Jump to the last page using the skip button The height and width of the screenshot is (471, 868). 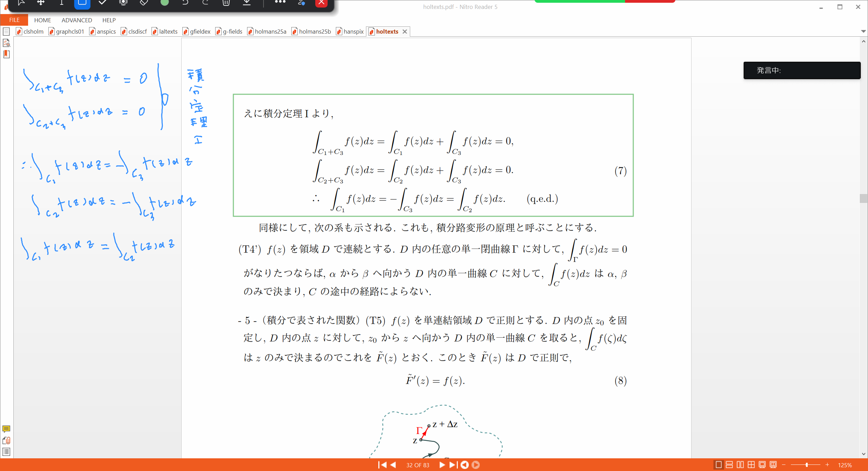tap(453, 465)
